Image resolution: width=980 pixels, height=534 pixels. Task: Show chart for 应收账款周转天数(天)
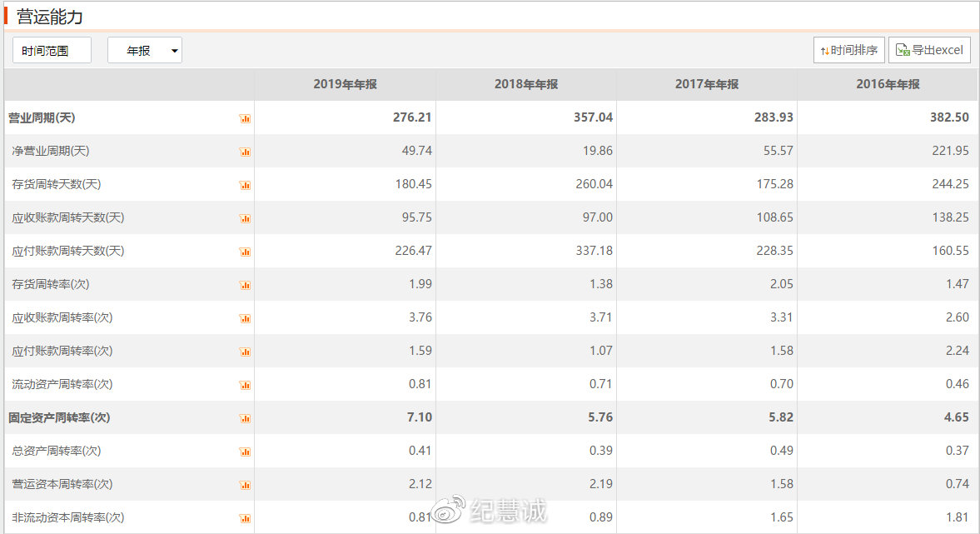245,218
